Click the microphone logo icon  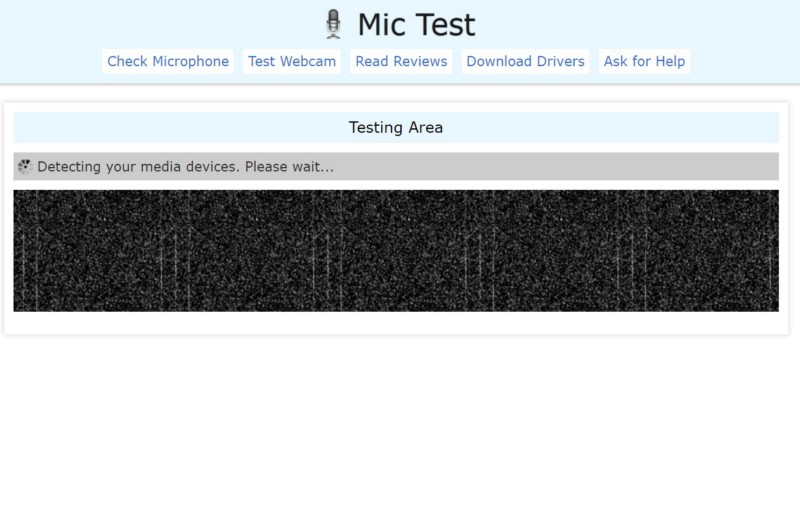pos(333,24)
